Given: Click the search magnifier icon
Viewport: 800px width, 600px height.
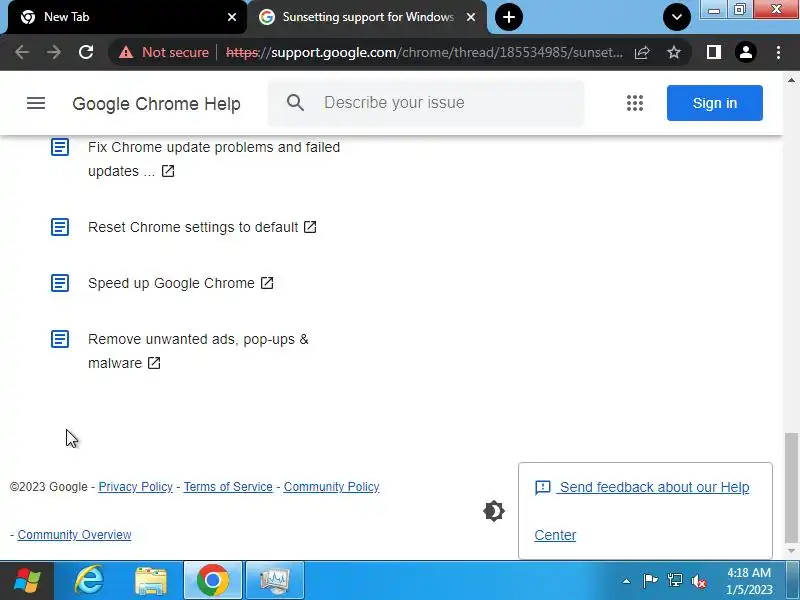Looking at the screenshot, I should coord(295,103).
